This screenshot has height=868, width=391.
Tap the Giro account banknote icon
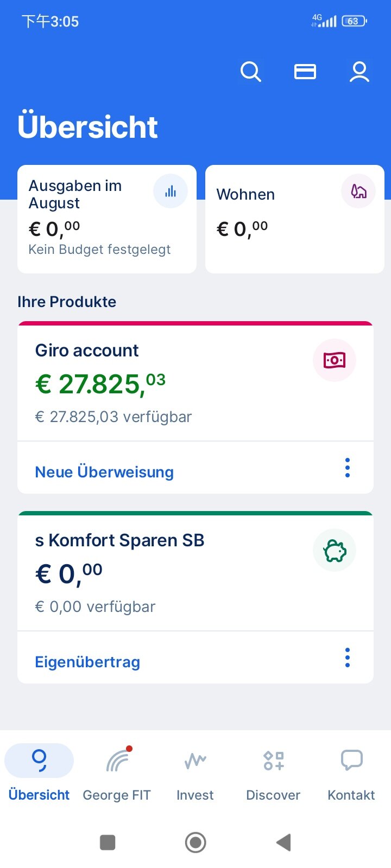pos(335,360)
